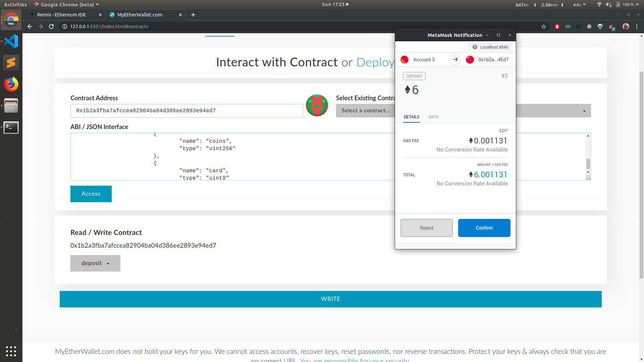Open the Terminal from the dock
The height and width of the screenshot is (362, 644).
click(x=11, y=127)
